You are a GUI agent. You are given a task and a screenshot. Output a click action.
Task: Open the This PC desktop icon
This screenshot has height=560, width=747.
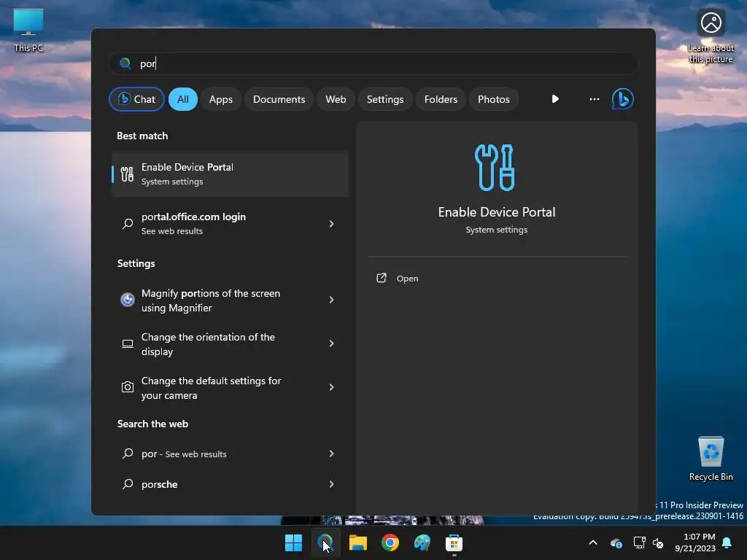pos(28,30)
